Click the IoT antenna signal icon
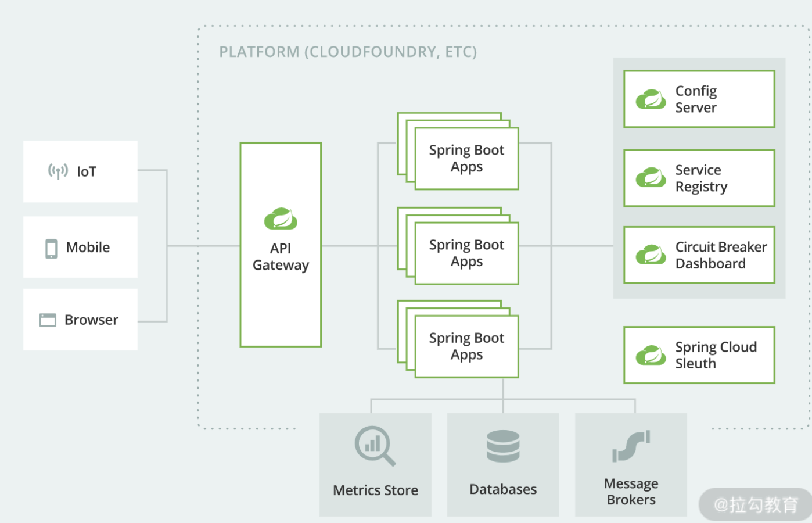Image resolution: width=812 pixels, height=523 pixels. 58,171
